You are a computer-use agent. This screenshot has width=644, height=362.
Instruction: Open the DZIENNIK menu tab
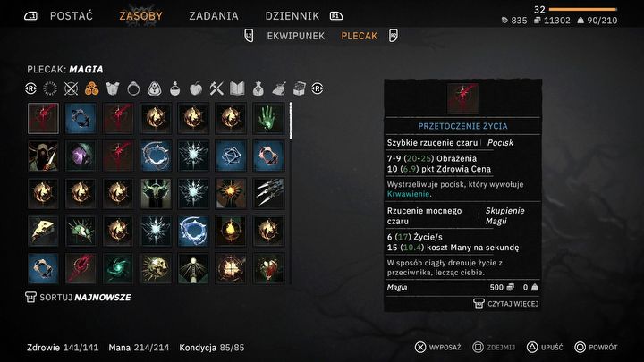(292, 16)
